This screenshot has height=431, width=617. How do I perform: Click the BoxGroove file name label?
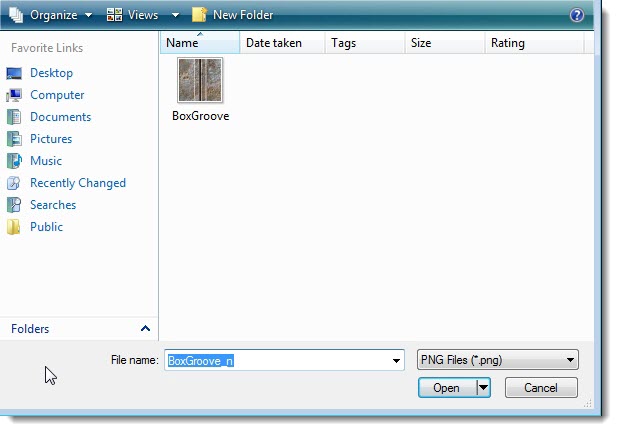click(201, 116)
